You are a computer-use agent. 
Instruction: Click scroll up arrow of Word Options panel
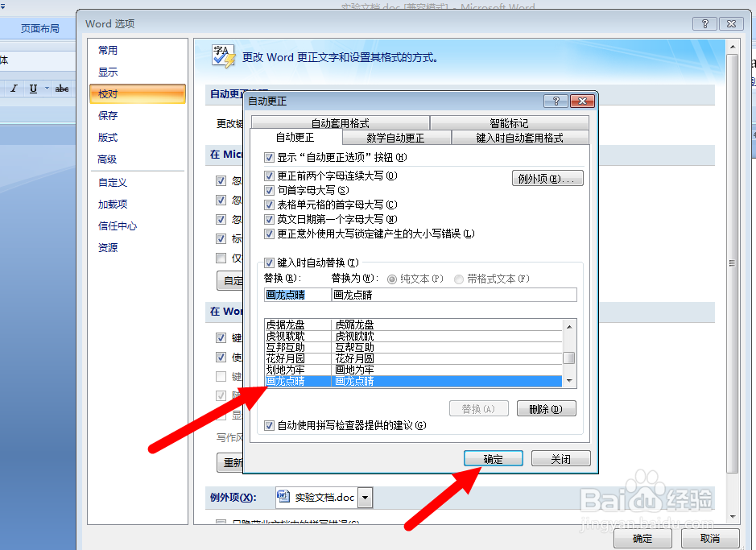733,48
